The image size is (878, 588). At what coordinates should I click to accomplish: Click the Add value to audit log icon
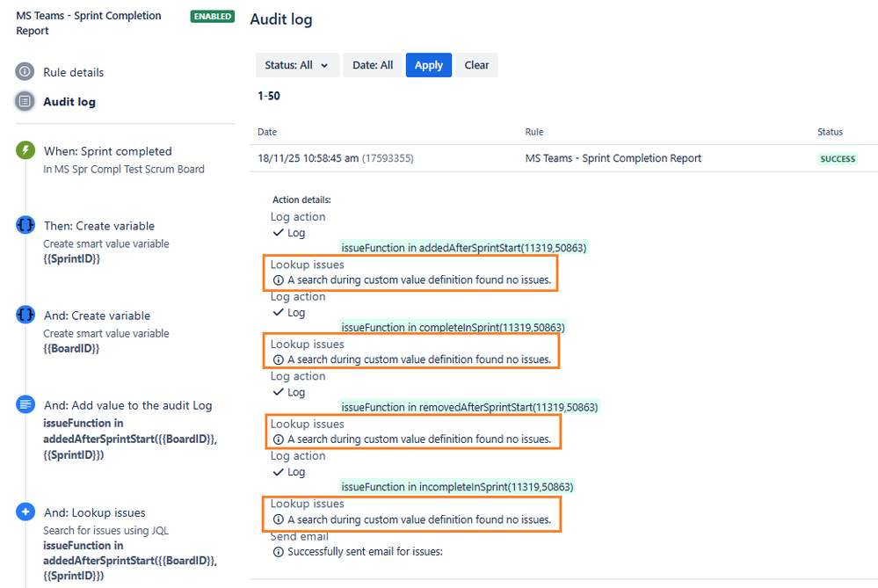tap(25, 403)
